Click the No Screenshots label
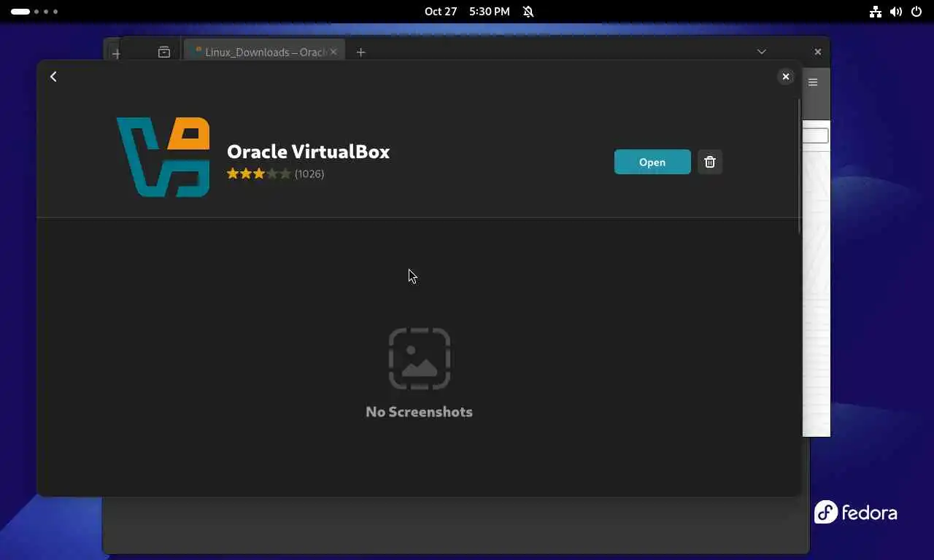The height and width of the screenshot is (560, 934). (x=420, y=412)
